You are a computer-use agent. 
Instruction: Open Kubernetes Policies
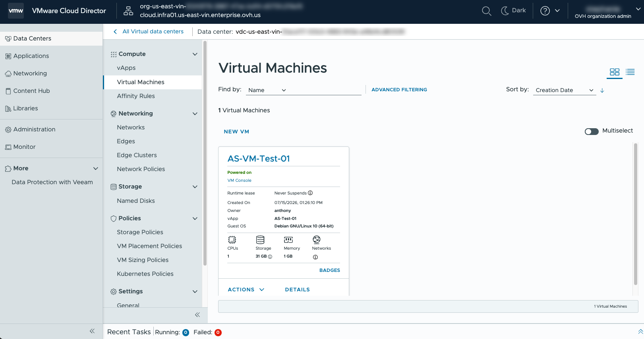[x=145, y=274]
